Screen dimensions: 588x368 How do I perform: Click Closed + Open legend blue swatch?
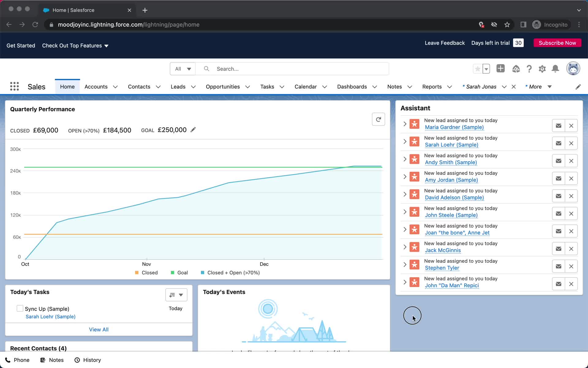(x=202, y=273)
